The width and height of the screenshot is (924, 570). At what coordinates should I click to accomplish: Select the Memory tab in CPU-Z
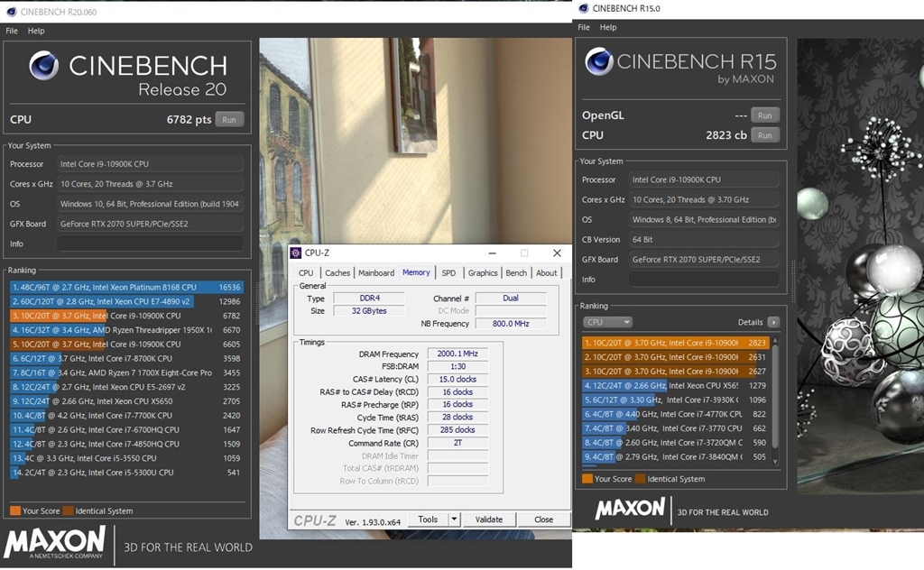[416, 272]
